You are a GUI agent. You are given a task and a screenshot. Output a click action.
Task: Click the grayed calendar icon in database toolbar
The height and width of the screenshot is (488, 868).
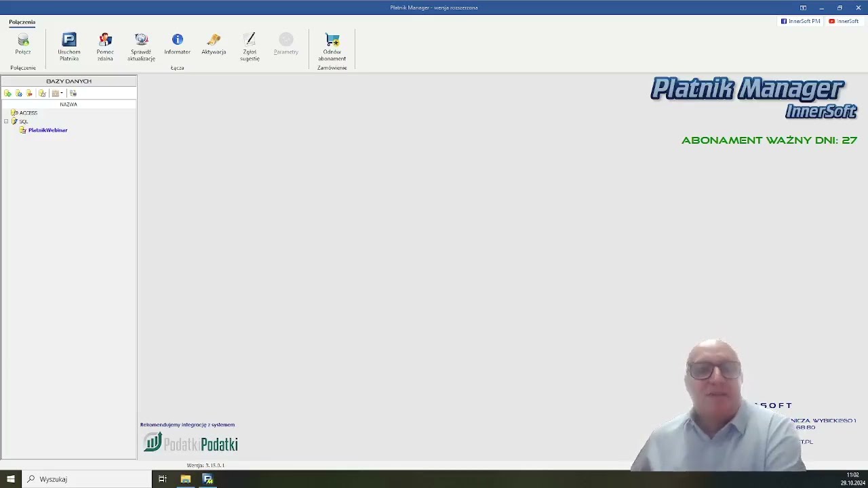(x=55, y=93)
